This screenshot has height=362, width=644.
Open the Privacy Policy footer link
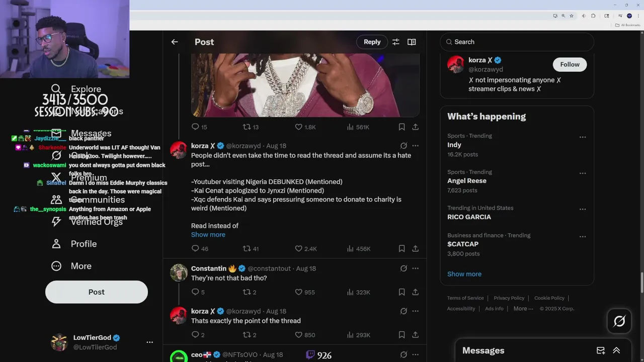click(x=509, y=298)
